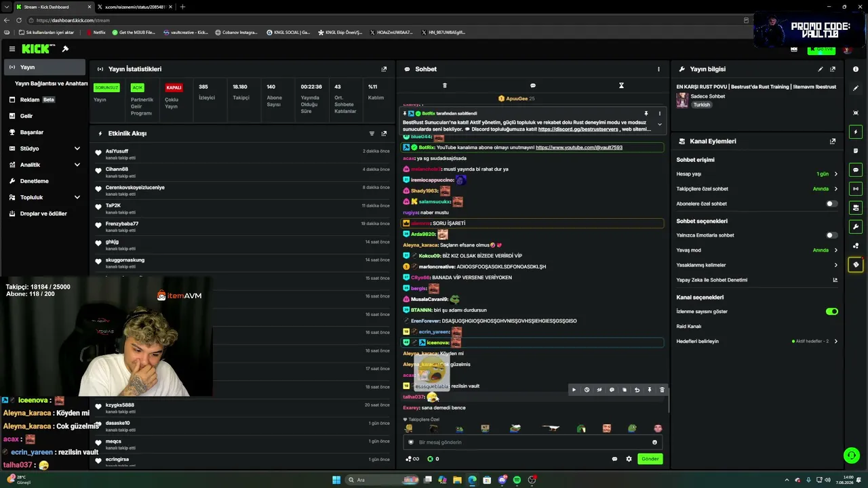Screen dimensions: 868x488
Task: Open the green support headset button
Action: pyautogui.click(x=851, y=455)
